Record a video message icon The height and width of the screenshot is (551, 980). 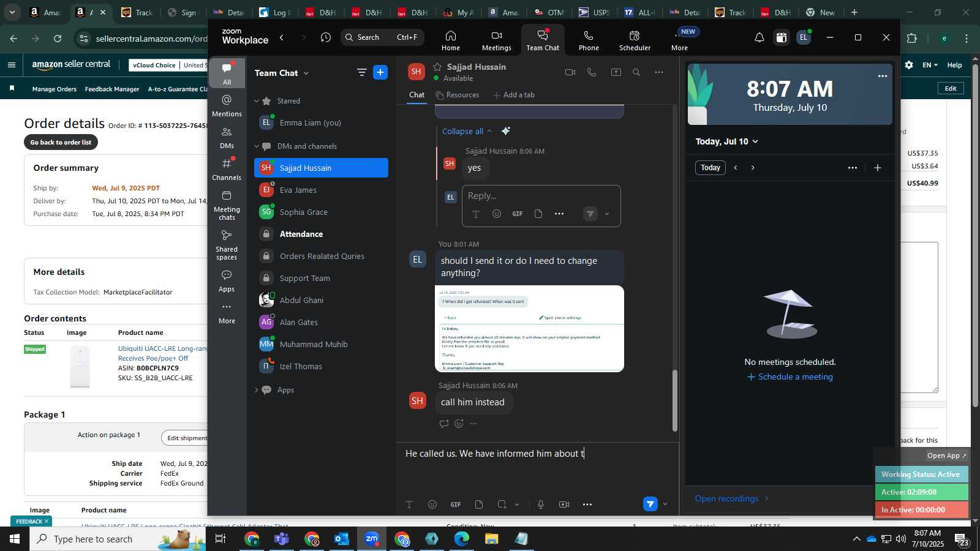click(x=564, y=504)
